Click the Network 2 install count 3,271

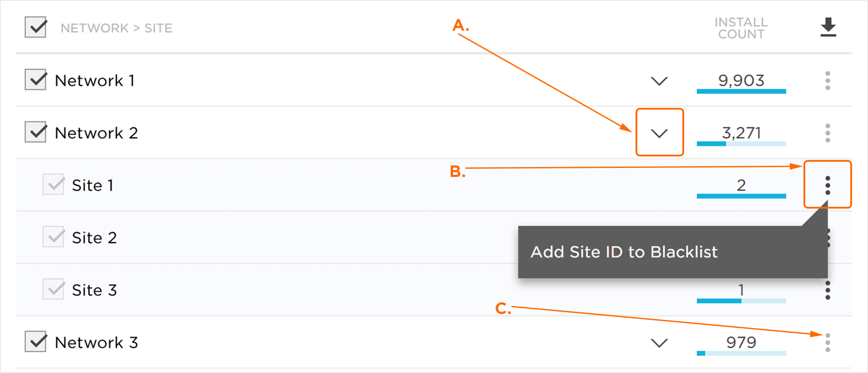(741, 133)
